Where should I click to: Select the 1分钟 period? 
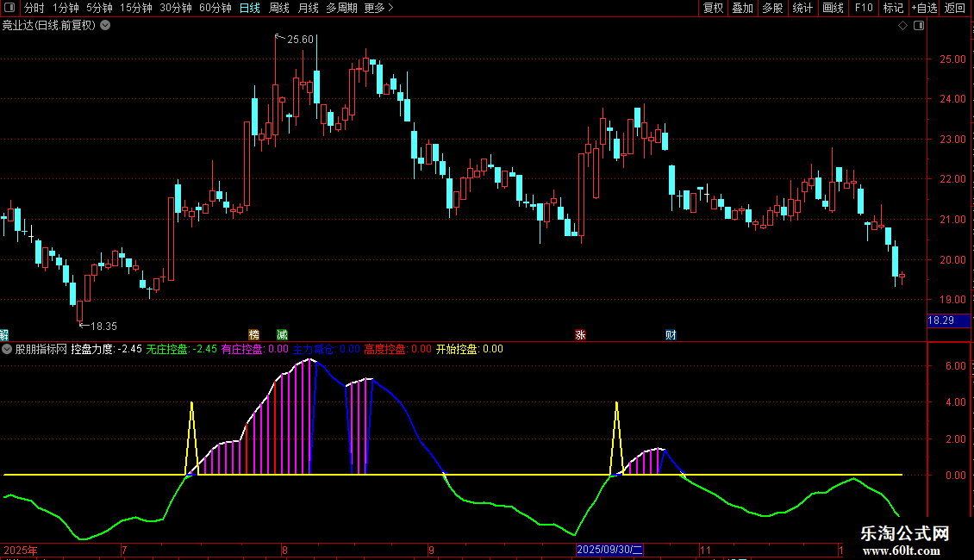[66, 8]
